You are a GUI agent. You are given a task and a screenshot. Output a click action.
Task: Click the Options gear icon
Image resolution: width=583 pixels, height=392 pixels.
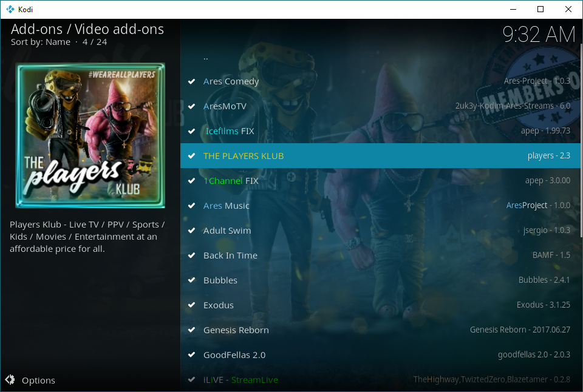[x=10, y=380]
